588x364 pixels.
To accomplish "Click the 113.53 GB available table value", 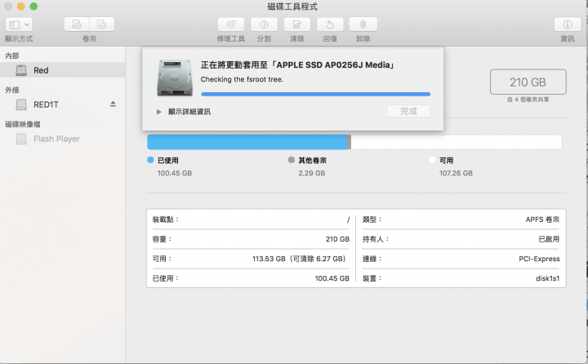I will click(x=299, y=259).
